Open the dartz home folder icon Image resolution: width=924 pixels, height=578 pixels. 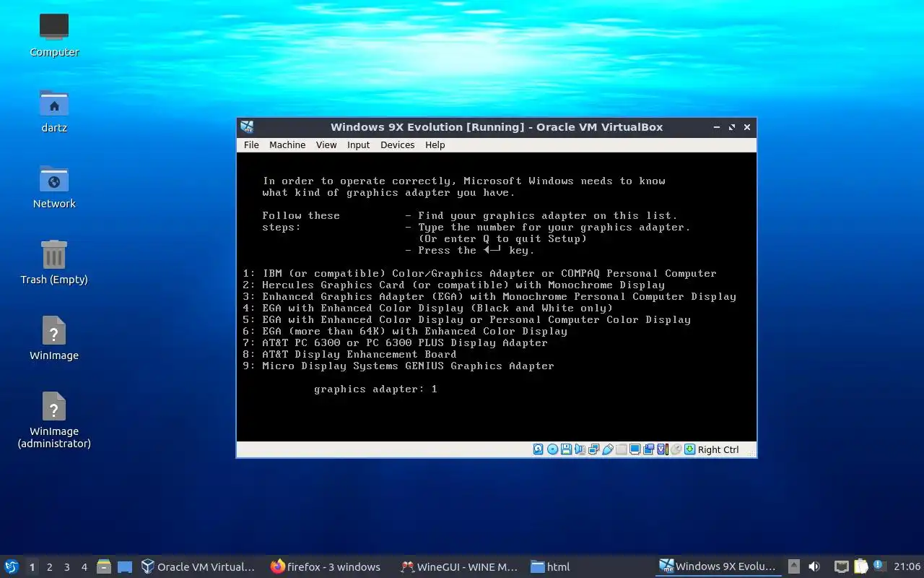pyautogui.click(x=54, y=111)
